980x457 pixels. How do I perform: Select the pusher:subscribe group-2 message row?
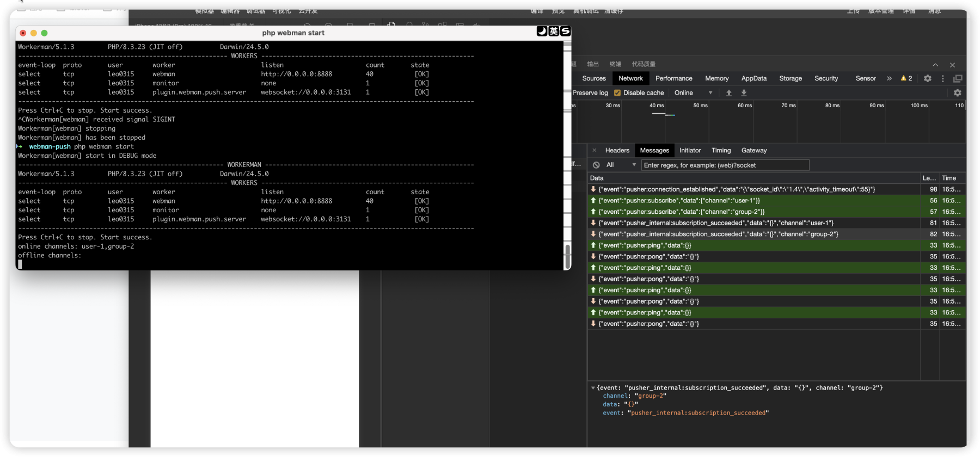point(777,212)
